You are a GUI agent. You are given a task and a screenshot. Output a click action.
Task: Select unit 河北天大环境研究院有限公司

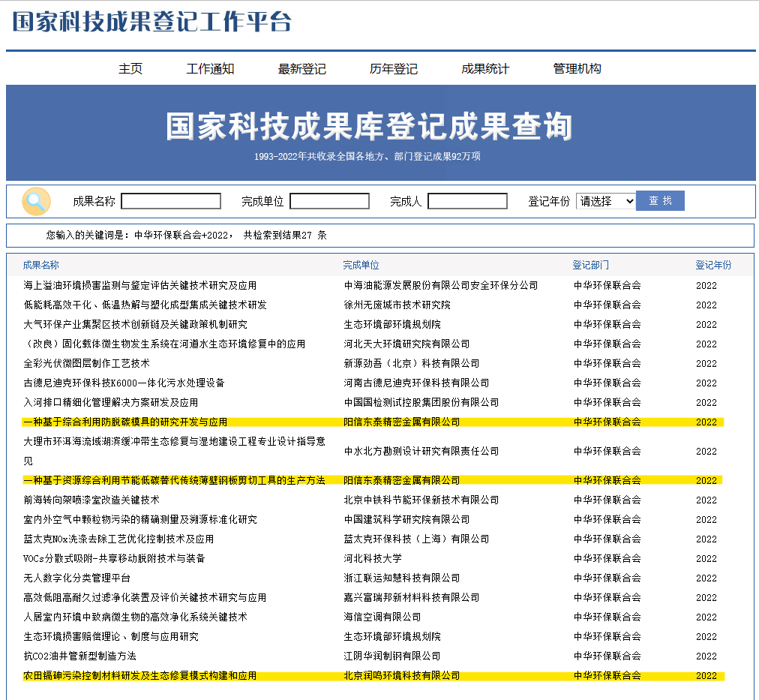pos(406,344)
